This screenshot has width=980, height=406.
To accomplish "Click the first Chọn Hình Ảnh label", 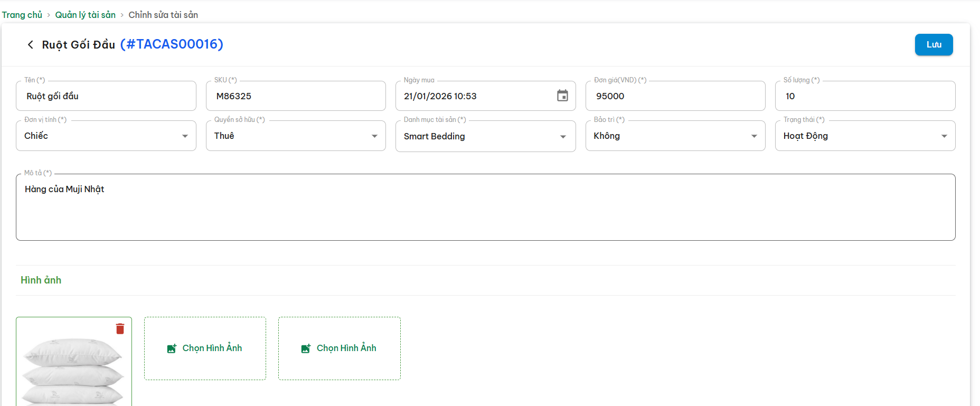I will click(212, 348).
